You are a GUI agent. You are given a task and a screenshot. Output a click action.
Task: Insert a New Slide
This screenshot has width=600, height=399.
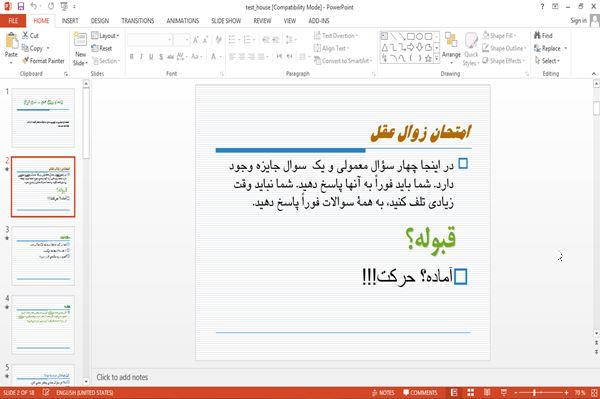tap(80, 49)
